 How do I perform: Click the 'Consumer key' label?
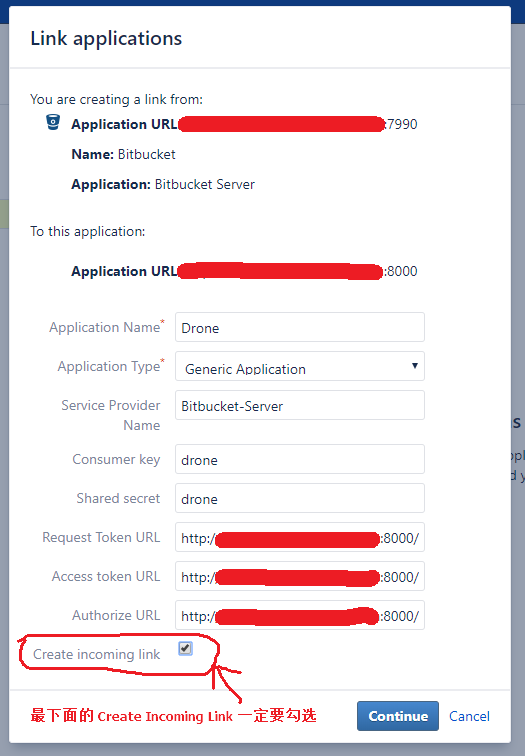click(x=116, y=459)
